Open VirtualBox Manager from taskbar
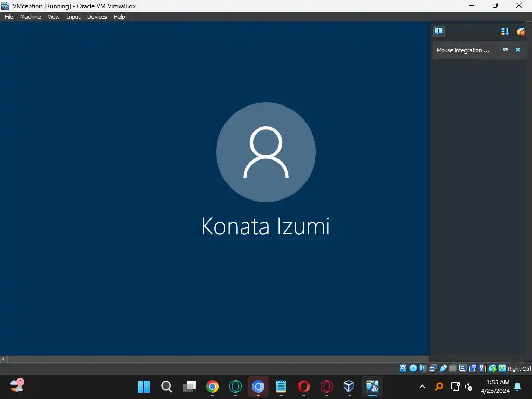The width and height of the screenshot is (532, 399). tap(349, 387)
